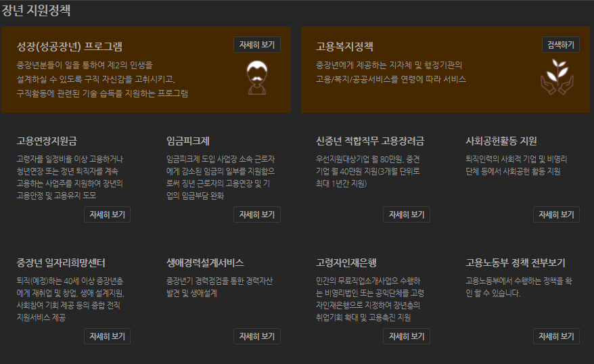Open 자세히 보기 under 임금피크제
Screen dimensions: 594x364
[257, 214]
